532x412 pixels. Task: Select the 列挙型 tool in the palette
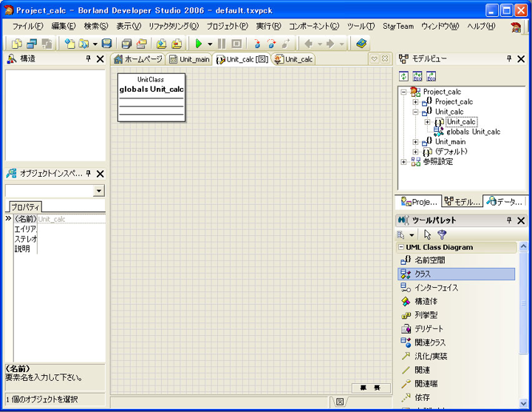pos(456,315)
